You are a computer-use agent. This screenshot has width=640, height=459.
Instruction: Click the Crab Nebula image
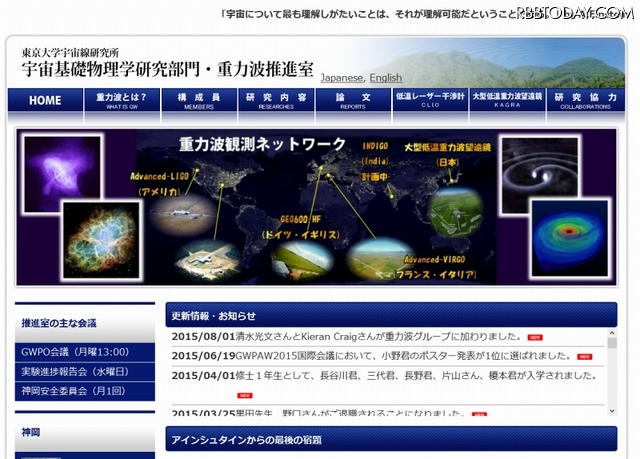coord(101,241)
